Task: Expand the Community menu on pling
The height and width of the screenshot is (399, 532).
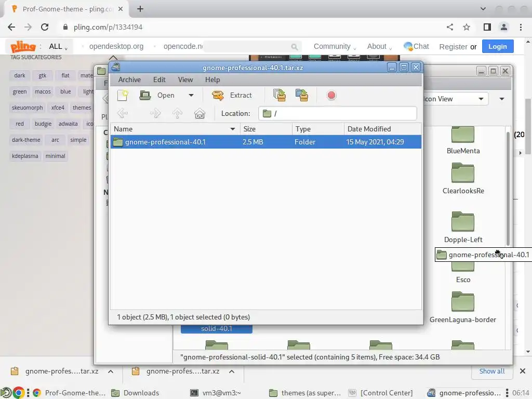Action: click(x=335, y=46)
